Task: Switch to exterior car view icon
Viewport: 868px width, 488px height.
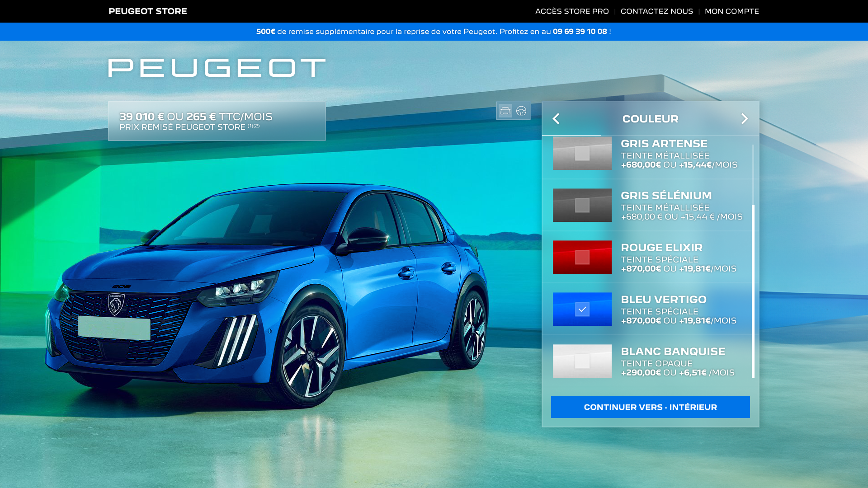Action: click(505, 111)
